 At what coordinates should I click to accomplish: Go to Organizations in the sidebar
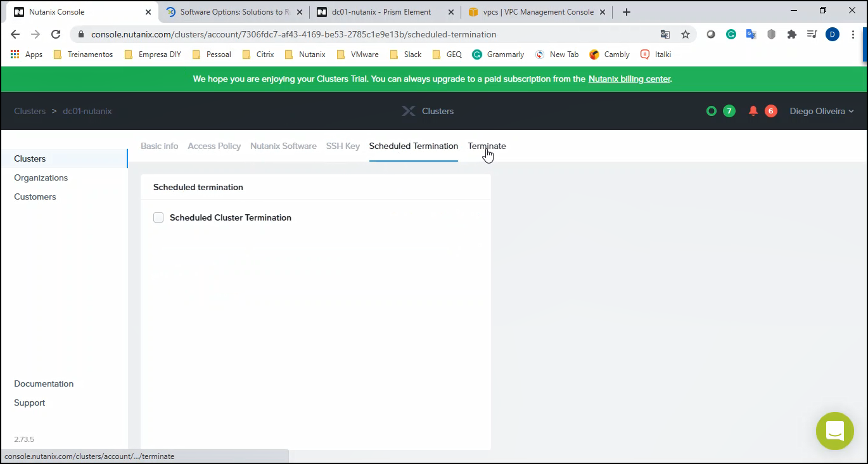point(41,177)
